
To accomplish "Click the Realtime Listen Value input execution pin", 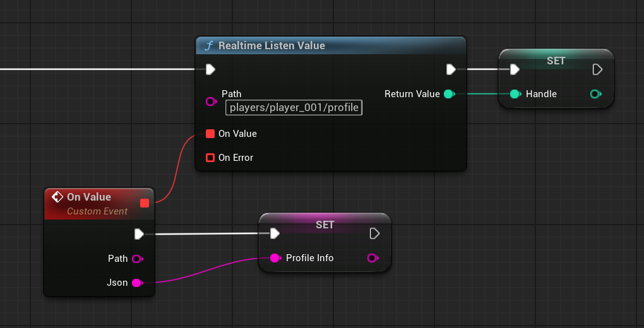I will pos(210,69).
